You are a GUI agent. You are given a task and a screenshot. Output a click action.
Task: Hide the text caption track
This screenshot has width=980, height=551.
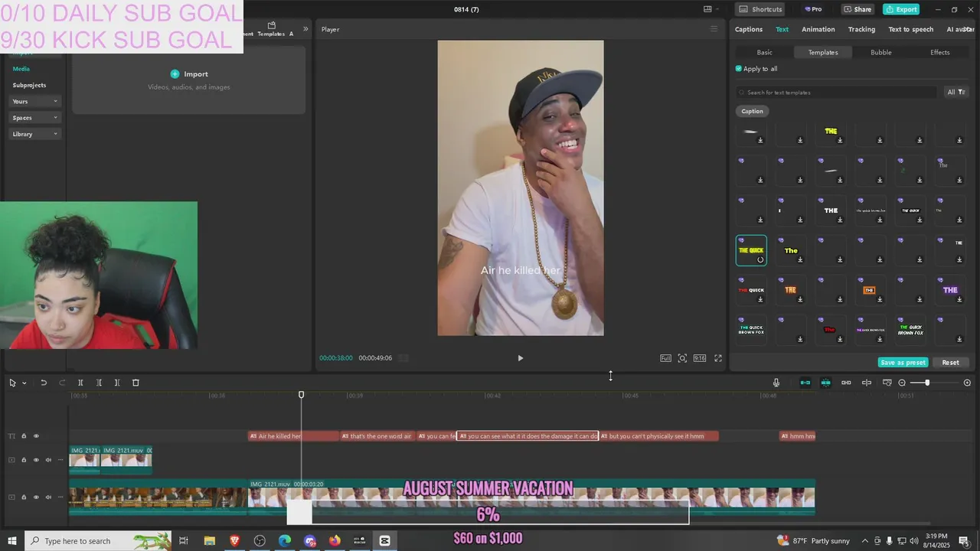(x=36, y=436)
